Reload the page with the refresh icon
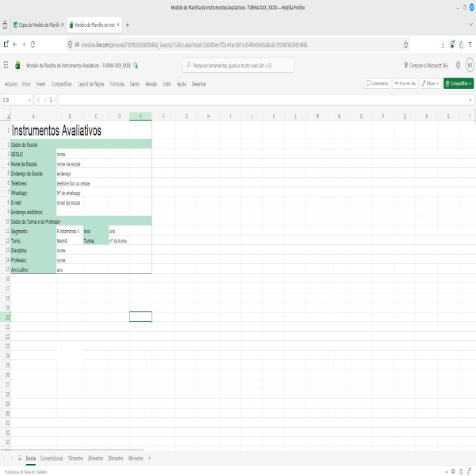476x476 pixels. tap(33, 44)
